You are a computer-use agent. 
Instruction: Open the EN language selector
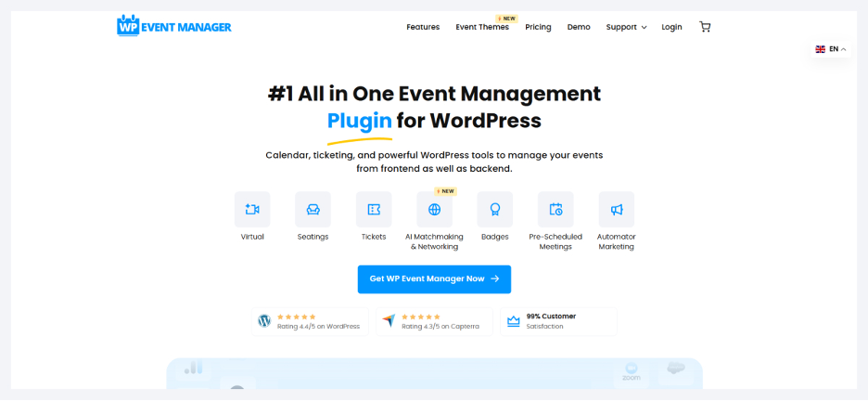[831, 49]
